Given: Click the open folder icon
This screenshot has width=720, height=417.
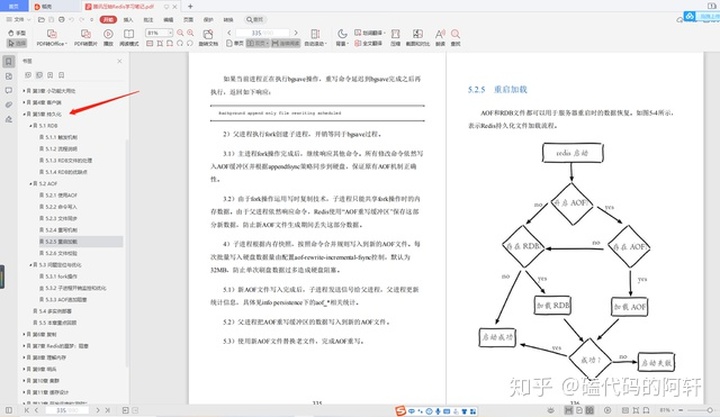Looking at the screenshot, I should point(41,20).
